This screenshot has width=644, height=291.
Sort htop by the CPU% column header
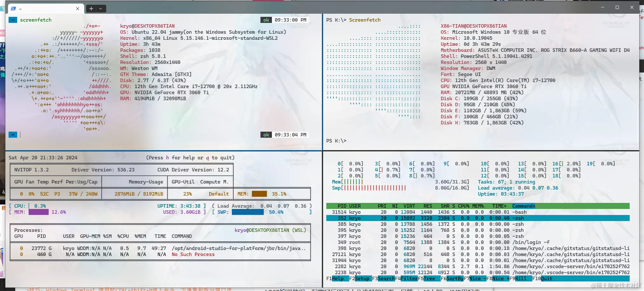point(463,206)
